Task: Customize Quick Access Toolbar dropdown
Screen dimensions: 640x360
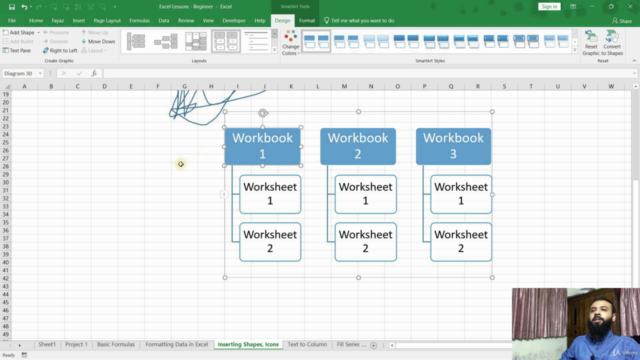Action: [x=115, y=7]
